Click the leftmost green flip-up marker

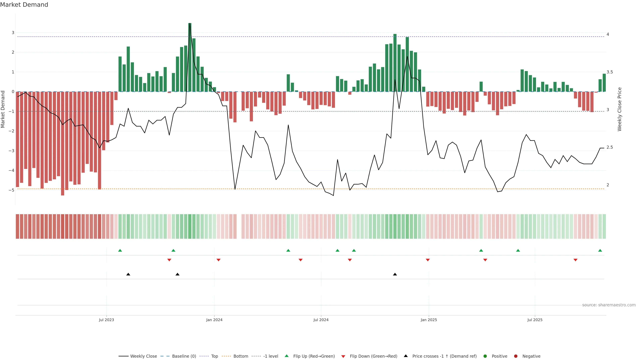120,250
